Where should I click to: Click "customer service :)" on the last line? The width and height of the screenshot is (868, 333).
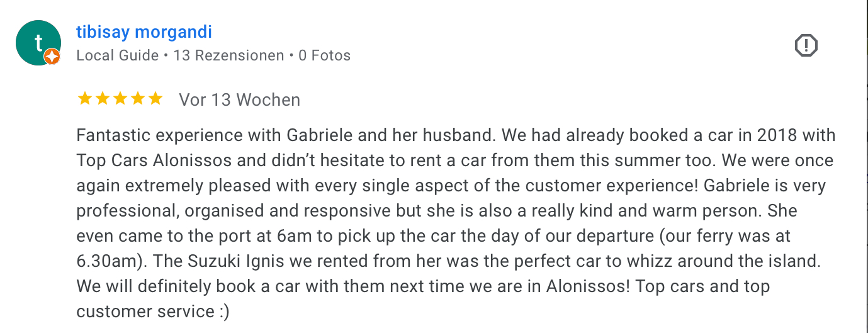point(153,312)
